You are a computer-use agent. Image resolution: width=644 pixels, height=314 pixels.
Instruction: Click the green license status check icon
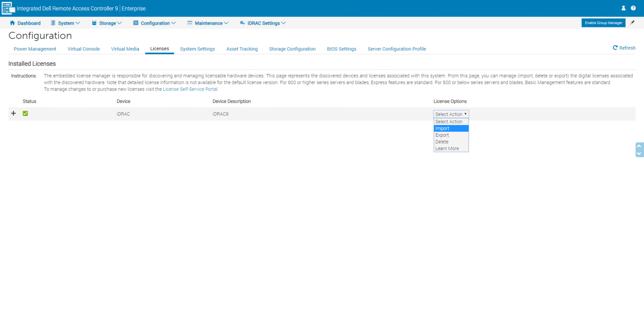click(25, 114)
